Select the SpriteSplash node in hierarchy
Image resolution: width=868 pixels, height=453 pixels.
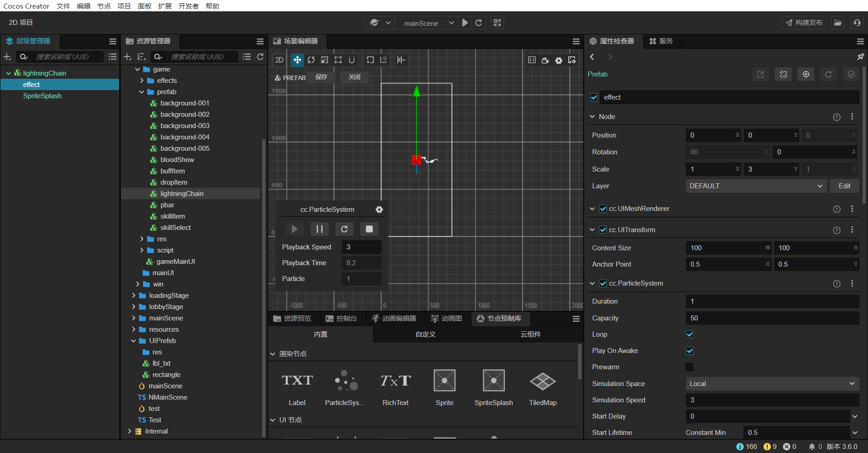pyautogui.click(x=42, y=96)
